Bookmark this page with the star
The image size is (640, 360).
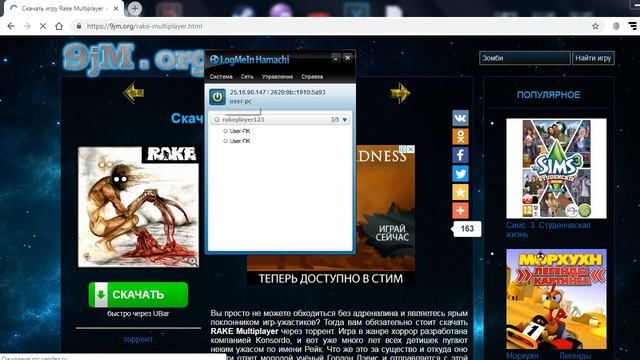point(596,26)
